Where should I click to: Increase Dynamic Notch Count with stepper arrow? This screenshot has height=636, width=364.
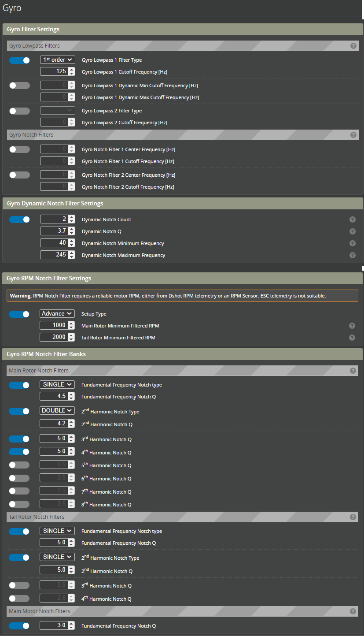[x=72, y=218]
